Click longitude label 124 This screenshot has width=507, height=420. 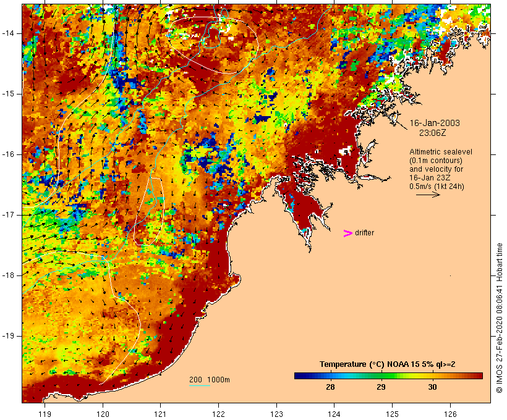tap(334, 414)
